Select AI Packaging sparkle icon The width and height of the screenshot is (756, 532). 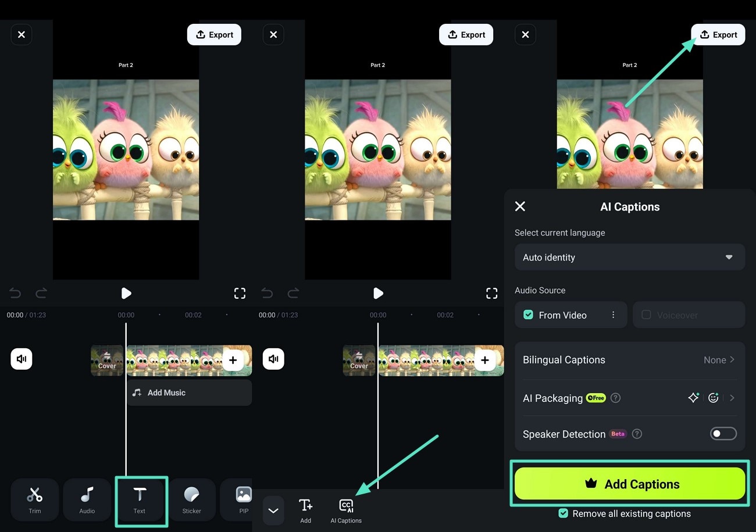point(693,398)
